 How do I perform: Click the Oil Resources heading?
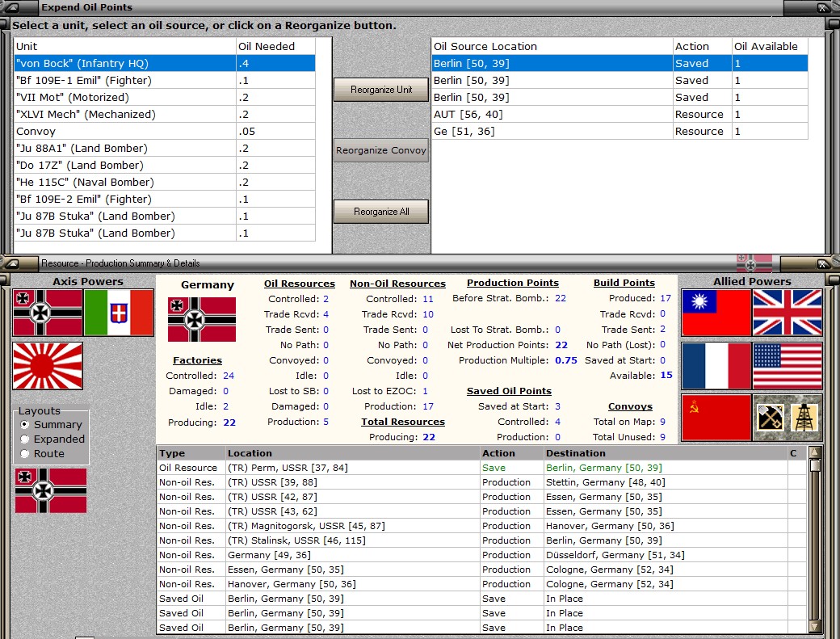pyautogui.click(x=300, y=284)
